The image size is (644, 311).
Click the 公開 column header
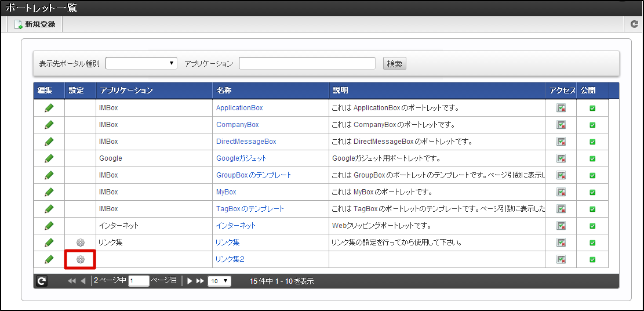(592, 91)
